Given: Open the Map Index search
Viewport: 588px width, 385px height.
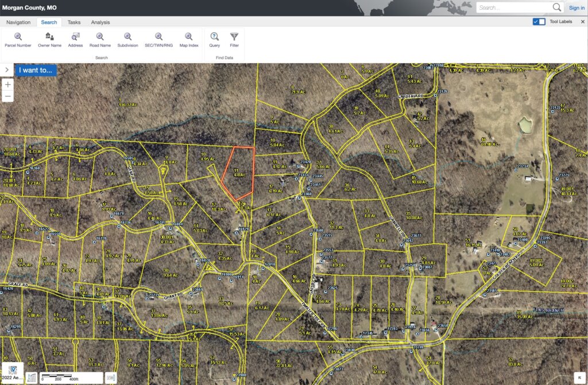Looking at the screenshot, I should 188,38.
